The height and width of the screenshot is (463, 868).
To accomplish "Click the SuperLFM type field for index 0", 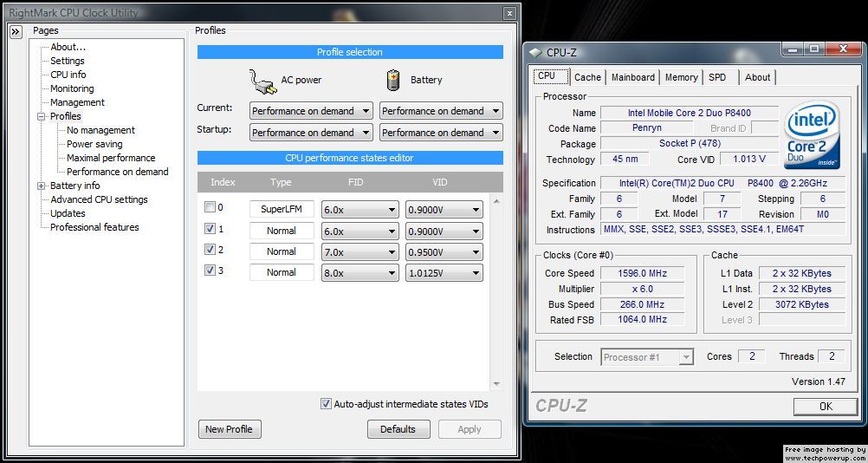I will (282, 209).
